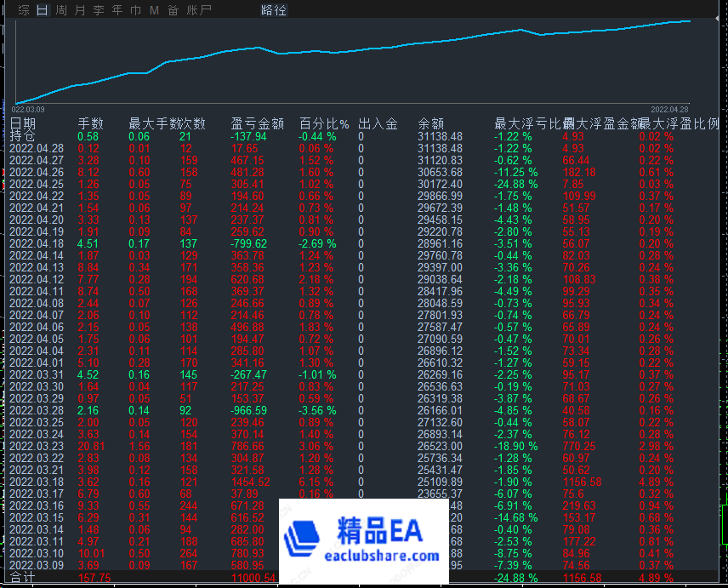Click the 次数 column header
The height and width of the screenshot is (588, 728).
point(193,123)
